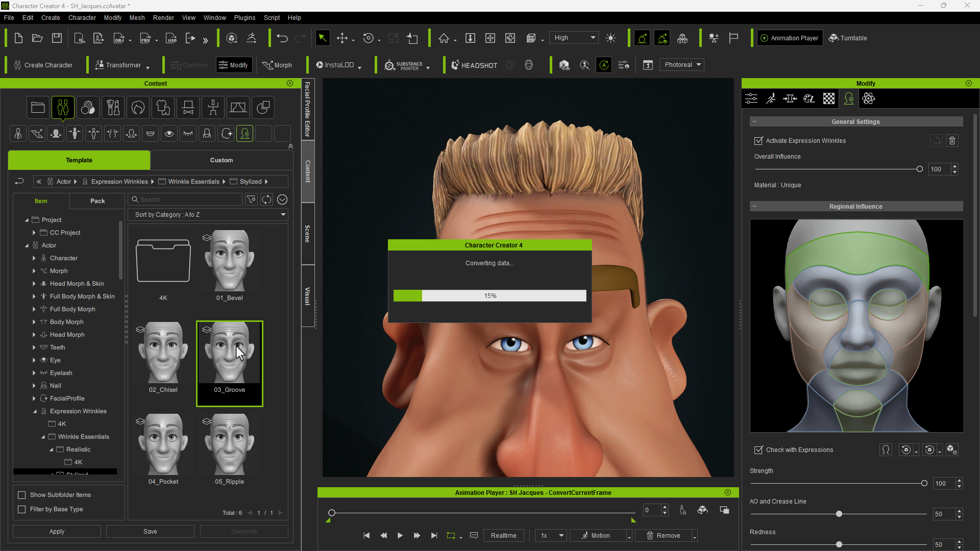Adjust the Strength slider handle

[924, 484]
